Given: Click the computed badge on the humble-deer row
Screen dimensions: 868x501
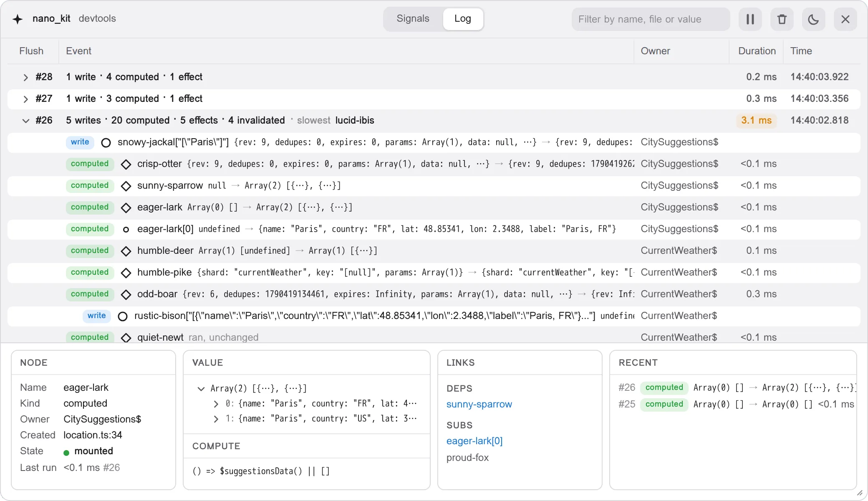Looking at the screenshot, I should pyautogui.click(x=90, y=250).
